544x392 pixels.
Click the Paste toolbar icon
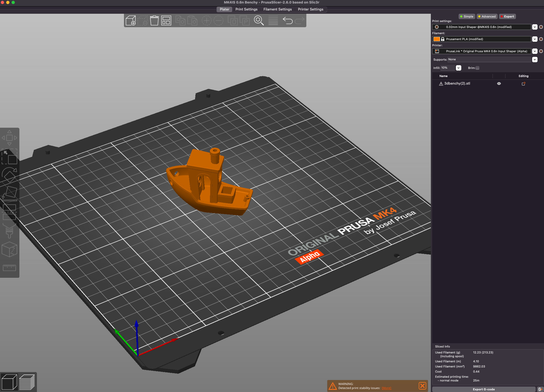[x=192, y=20]
